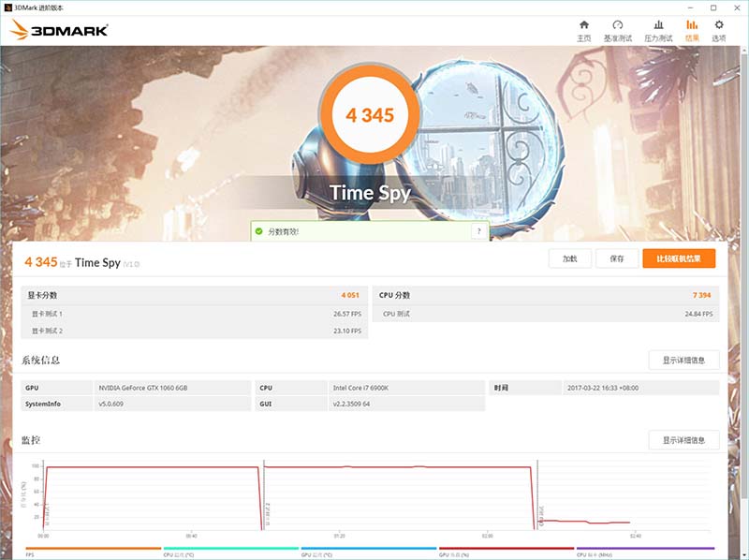Click the 3DMark app icon in title bar

tap(7, 7)
